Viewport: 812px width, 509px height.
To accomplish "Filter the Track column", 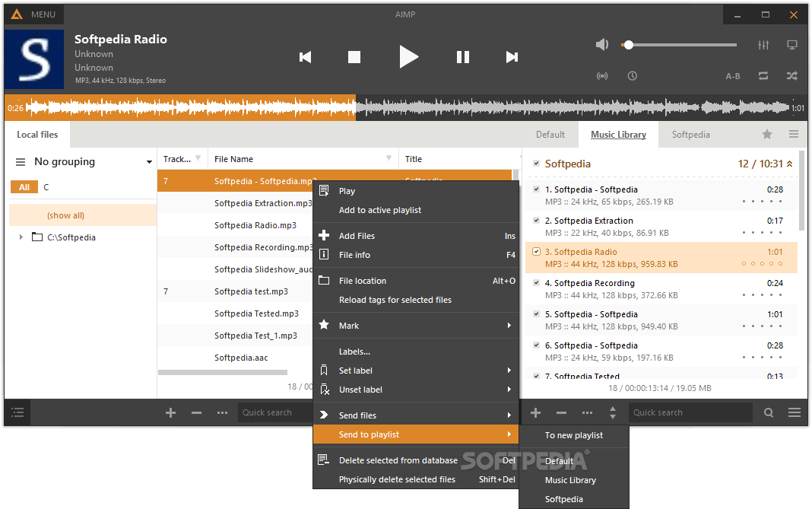I will pos(198,158).
